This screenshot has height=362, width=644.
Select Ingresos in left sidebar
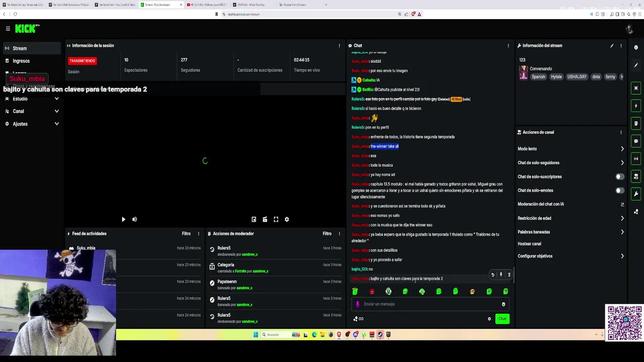click(32, 61)
